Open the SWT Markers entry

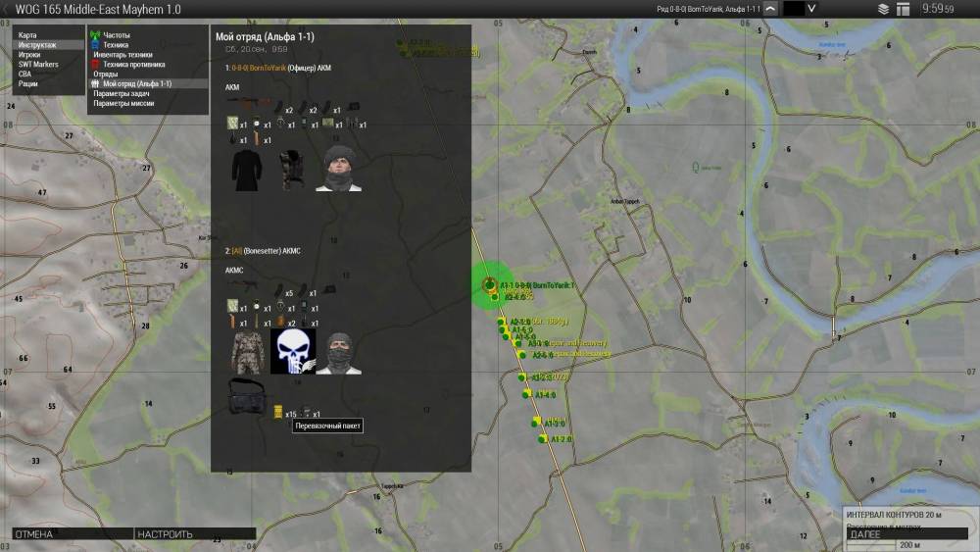[x=38, y=65]
